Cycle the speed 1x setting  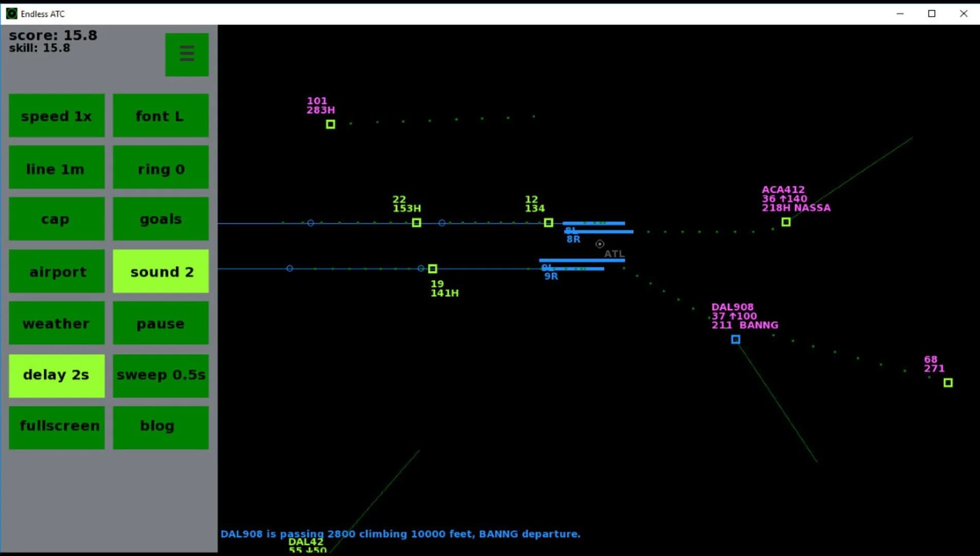tap(57, 116)
